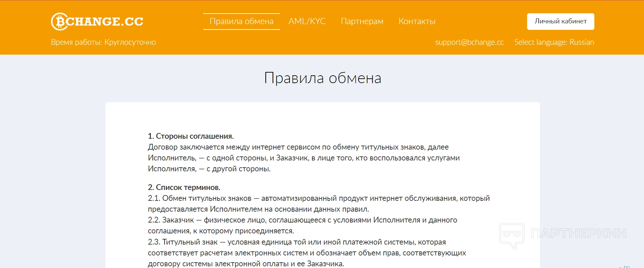This screenshot has width=644, height=268.
Task: Select the heading '1. Стороны соглашения.'
Action: point(191,136)
